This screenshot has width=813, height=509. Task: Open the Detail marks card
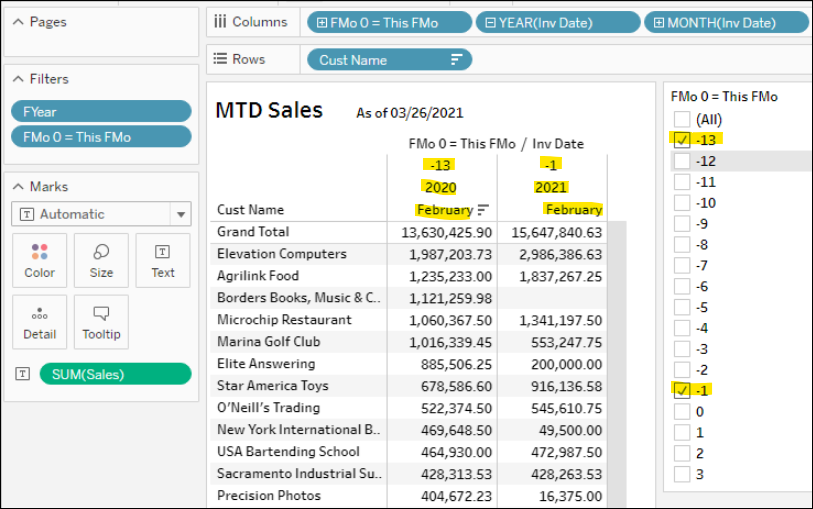coord(39,321)
